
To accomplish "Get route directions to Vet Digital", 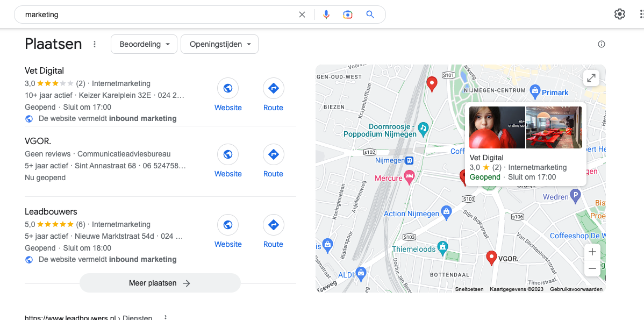I will click(273, 88).
